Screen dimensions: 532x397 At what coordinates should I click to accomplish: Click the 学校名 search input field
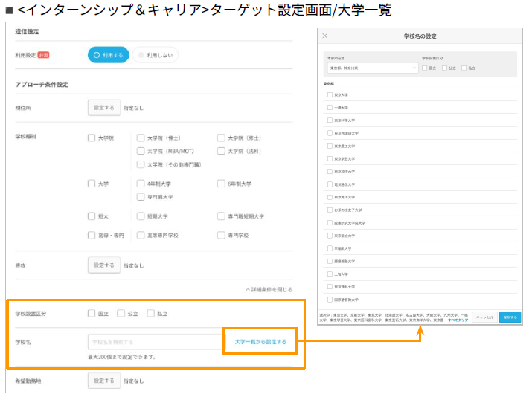point(153,342)
